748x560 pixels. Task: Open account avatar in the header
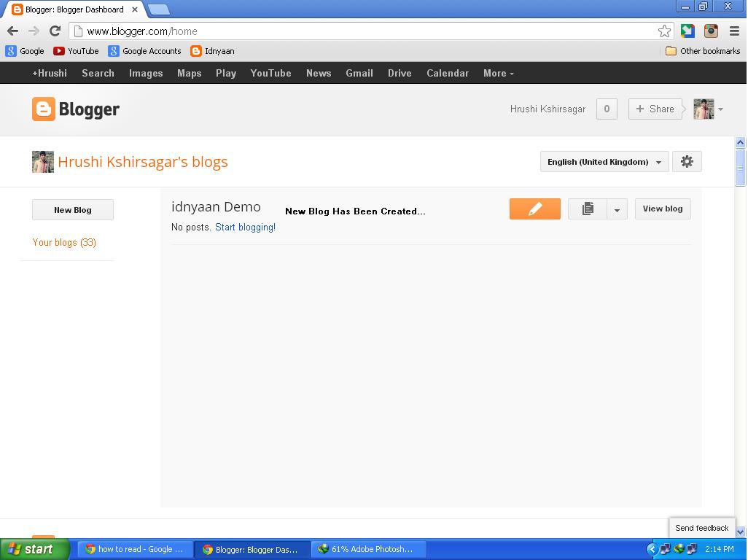[704, 109]
